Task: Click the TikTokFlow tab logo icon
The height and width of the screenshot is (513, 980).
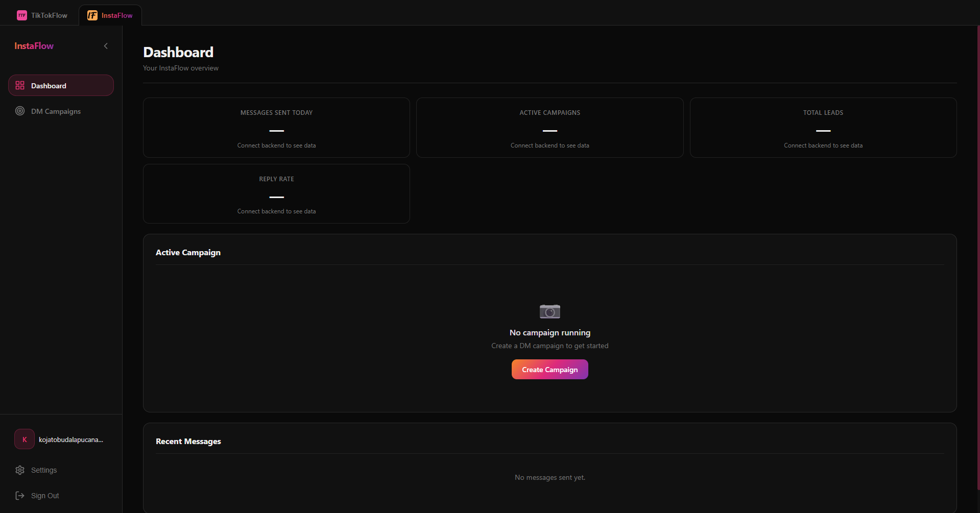Action: (21, 15)
